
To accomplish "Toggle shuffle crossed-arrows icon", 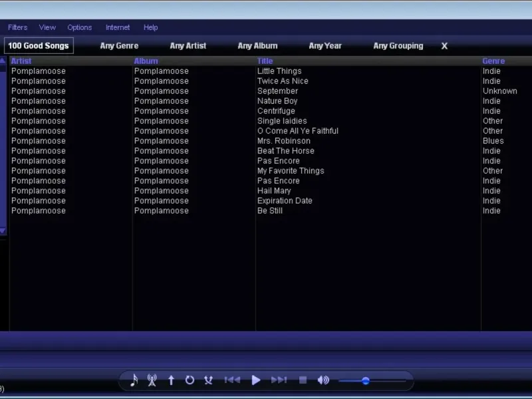I will click(208, 380).
